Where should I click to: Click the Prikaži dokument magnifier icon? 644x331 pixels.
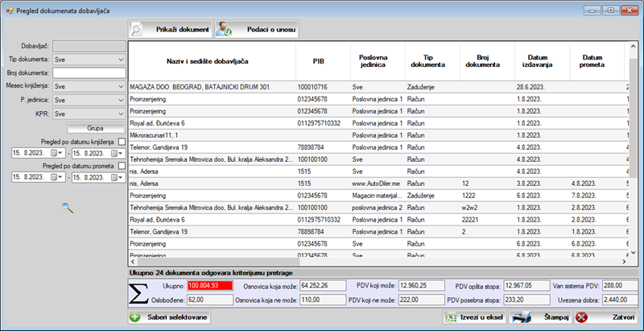tap(138, 30)
